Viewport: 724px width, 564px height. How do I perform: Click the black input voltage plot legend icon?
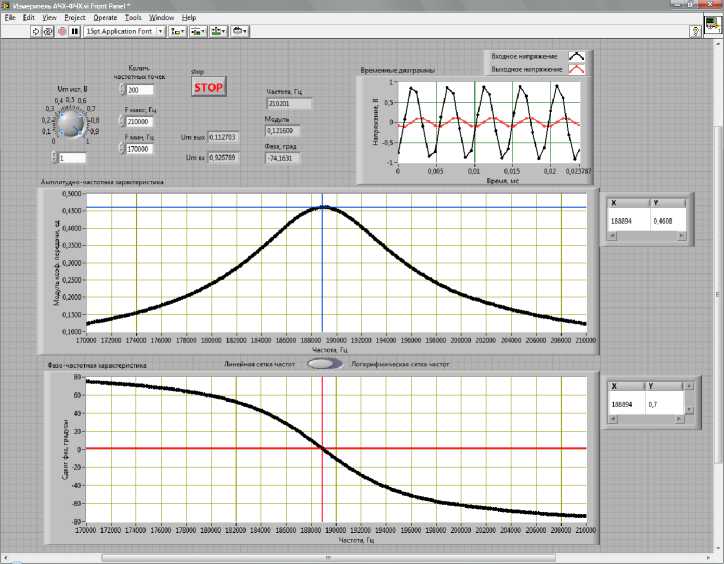(577, 57)
